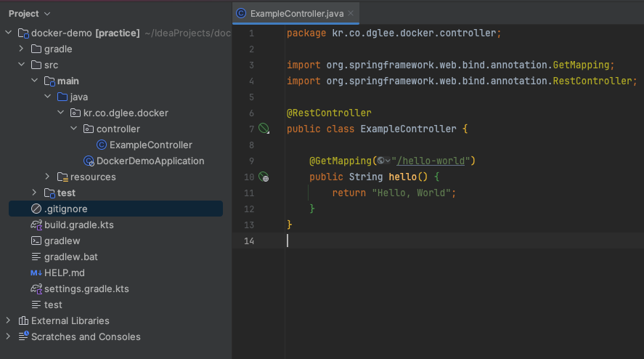The width and height of the screenshot is (644, 359).
Task: Click the settings.gradle.kts Gradle icon
Action: tap(36, 289)
